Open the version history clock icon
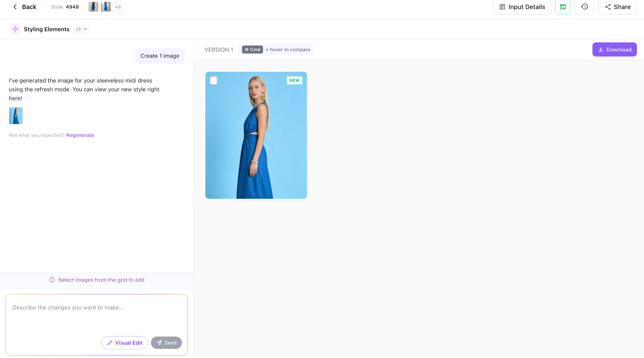 [584, 7]
